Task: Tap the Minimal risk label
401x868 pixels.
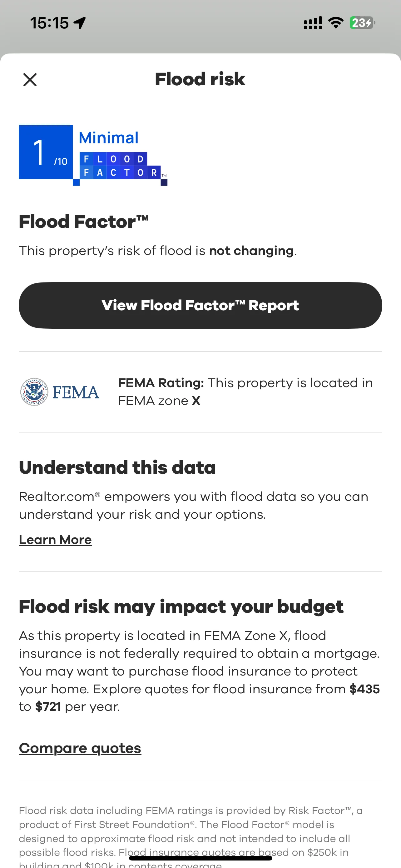Action: 108,138
